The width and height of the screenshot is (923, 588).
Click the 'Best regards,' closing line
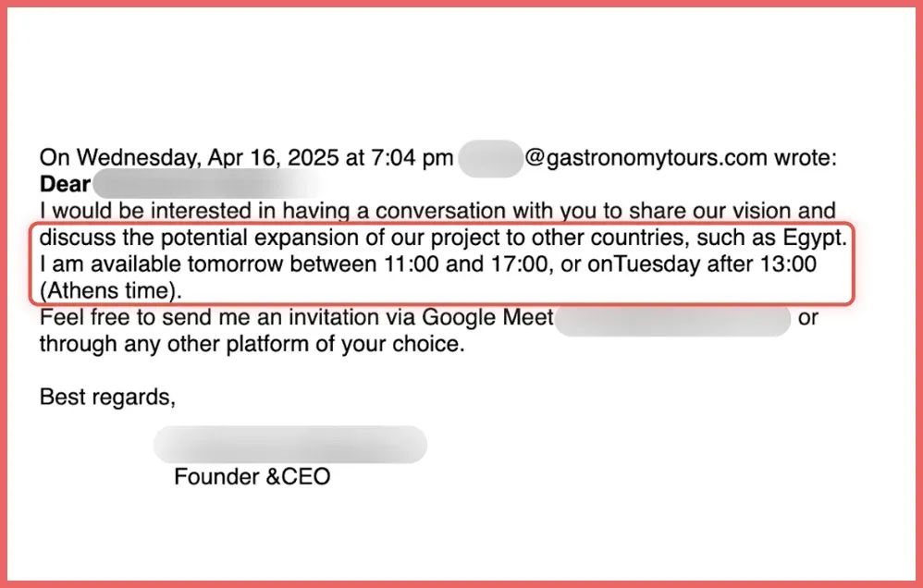pyautogui.click(x=107, y=398)
